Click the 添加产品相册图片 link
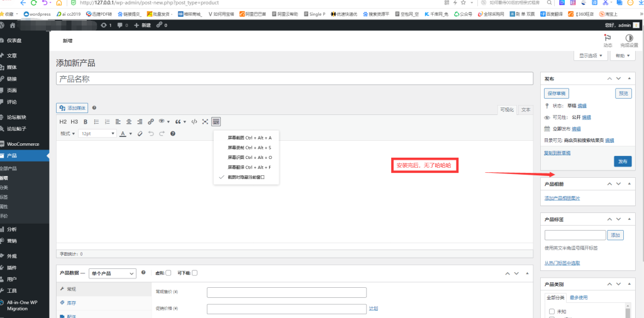 point(562,198)
